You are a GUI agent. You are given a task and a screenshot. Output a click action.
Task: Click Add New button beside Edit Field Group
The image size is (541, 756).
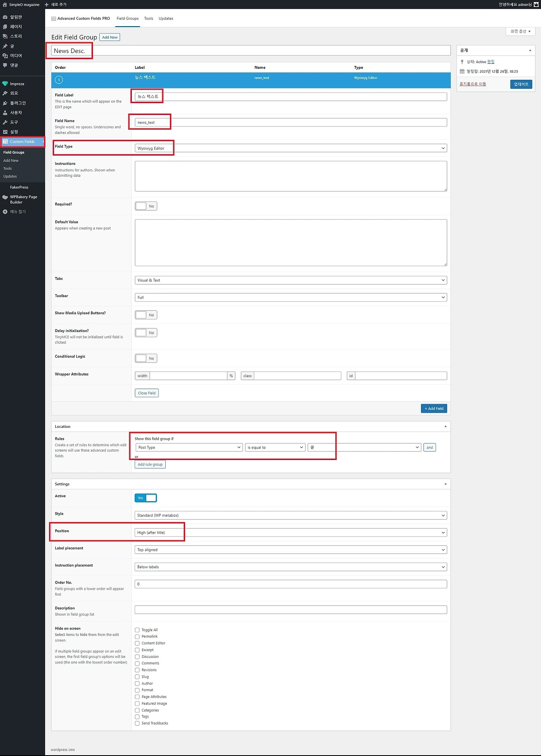(x=110, y=37)
